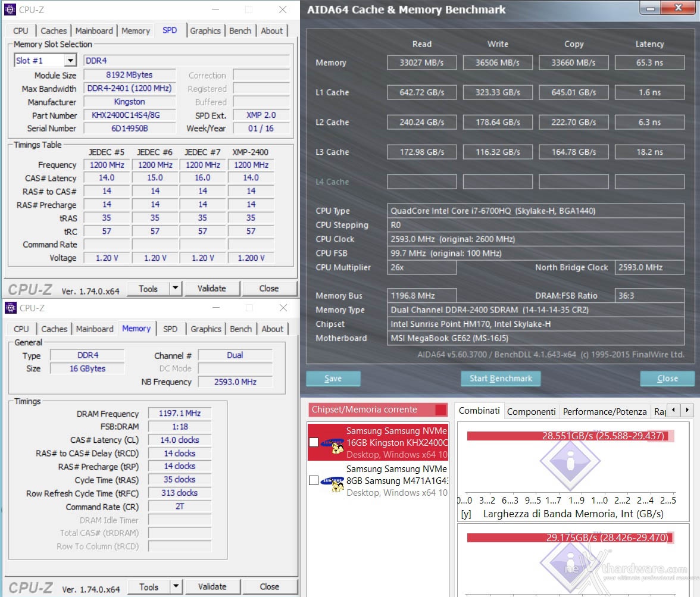Click the red 29.175GB/s result bar

click(x=569, y=537)
